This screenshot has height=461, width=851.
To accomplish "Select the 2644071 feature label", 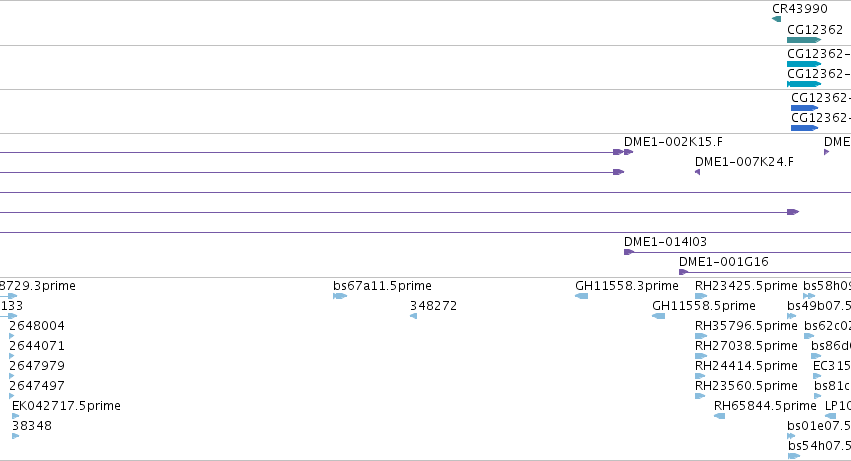I will 37,346.
